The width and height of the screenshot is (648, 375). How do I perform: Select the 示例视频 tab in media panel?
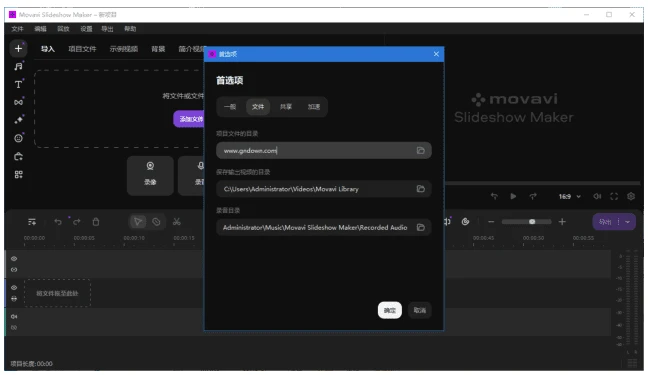pyautogui.click(x=124, y=49)
